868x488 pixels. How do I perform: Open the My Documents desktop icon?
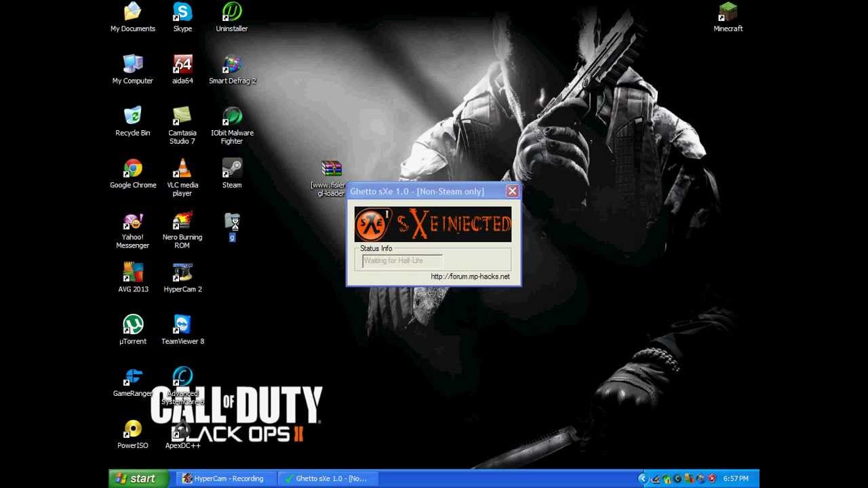[133, 18]
